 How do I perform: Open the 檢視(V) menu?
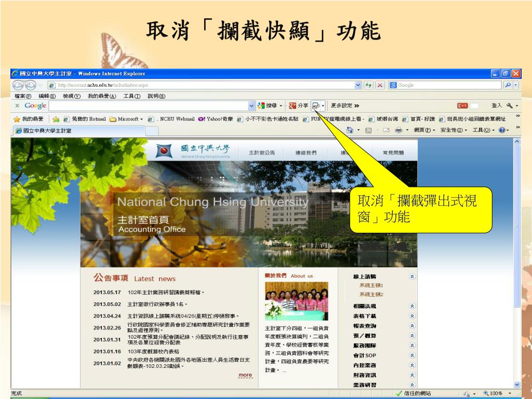72,96
